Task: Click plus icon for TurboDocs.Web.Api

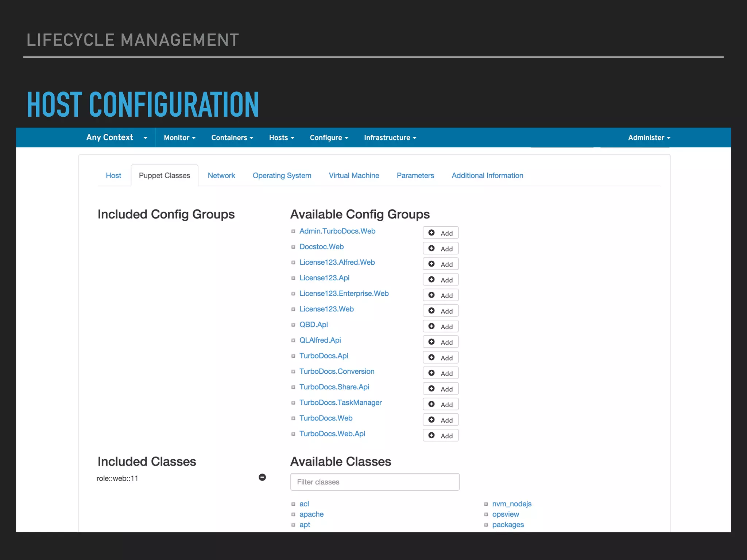Action: coord(431,435)
